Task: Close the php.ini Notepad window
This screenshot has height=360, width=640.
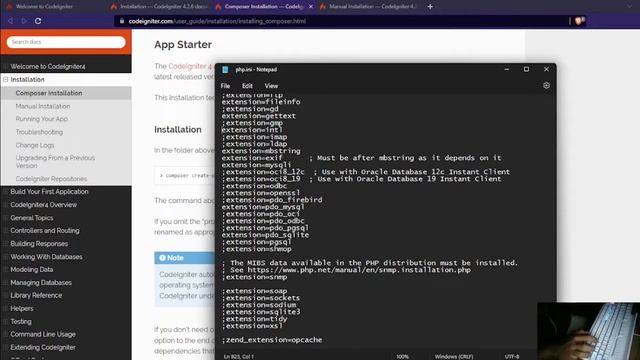Action: click(546, 69)
